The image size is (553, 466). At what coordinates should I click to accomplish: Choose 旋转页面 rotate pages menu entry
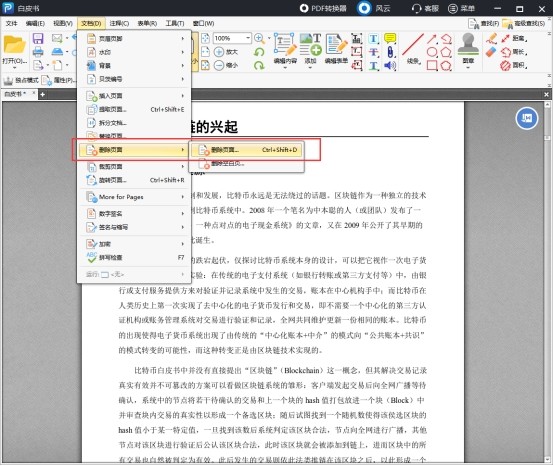(x=134, y=180)
